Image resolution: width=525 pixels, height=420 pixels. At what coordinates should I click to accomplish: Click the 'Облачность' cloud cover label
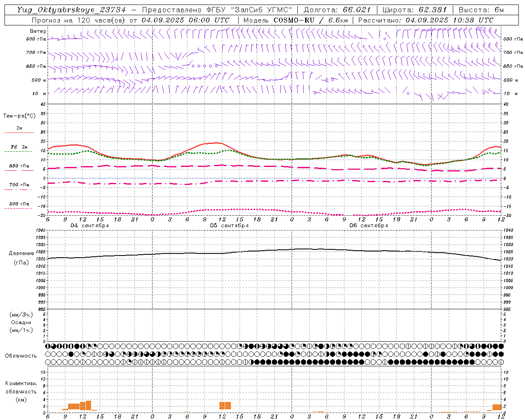pos(21,356)
